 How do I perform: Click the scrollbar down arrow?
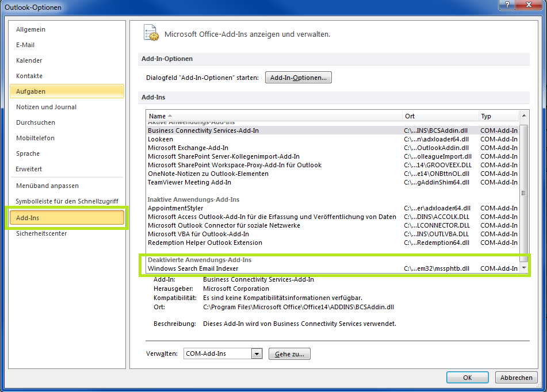pos(524,268)
